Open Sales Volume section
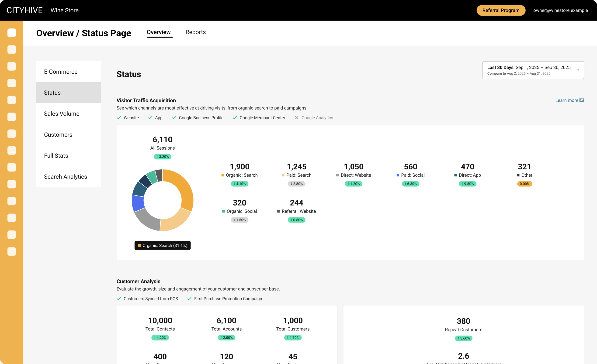Viewport: 597px width, 364px height. [x=69, y=113]
